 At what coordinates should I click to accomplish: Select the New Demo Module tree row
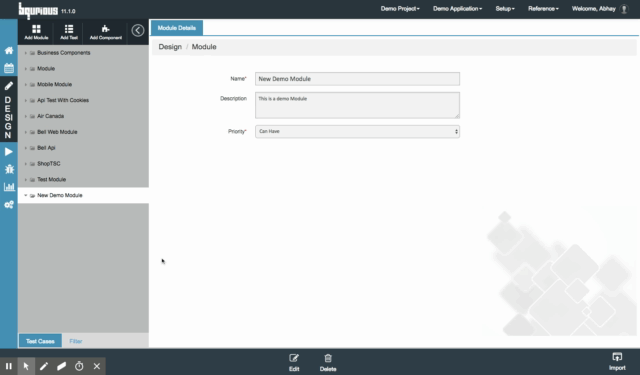pos(83,195)
